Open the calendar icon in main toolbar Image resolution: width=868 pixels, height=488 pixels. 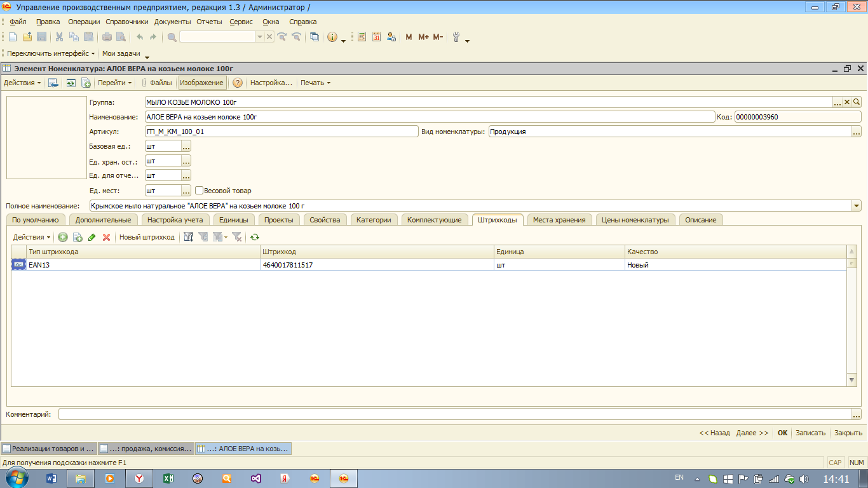(376, 37)
